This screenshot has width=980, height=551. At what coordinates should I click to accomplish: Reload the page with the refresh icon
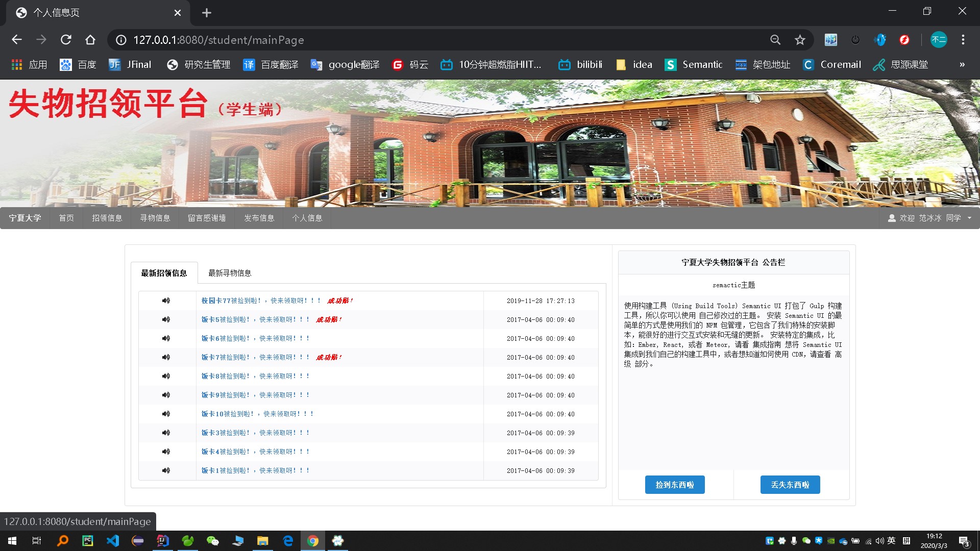(66, 40)
